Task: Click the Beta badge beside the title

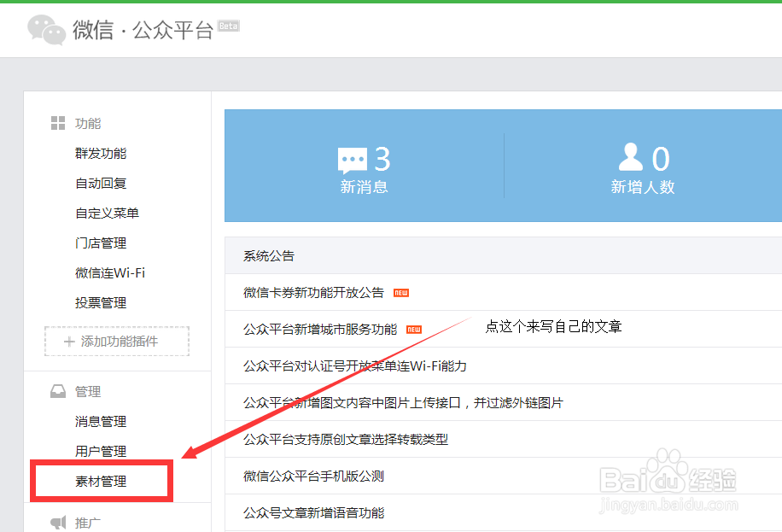Action: [x=229, y=26]
